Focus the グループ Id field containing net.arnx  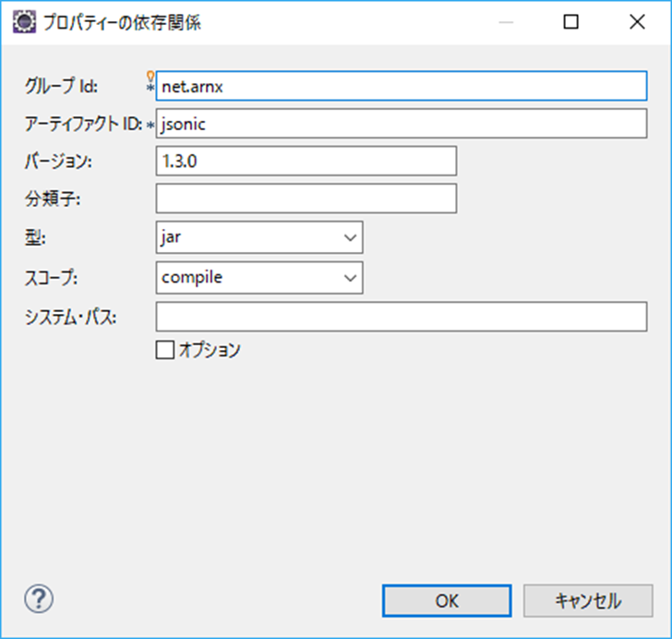point(402,86)
